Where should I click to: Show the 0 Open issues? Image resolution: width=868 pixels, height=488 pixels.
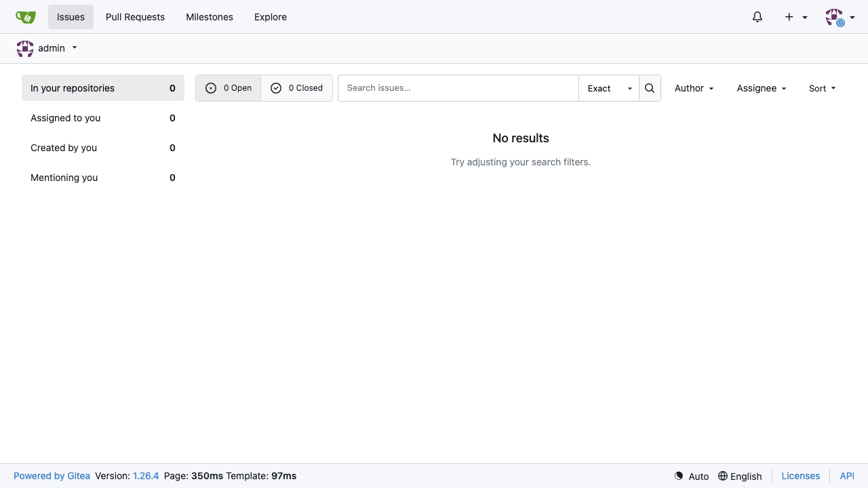[229, 88]
